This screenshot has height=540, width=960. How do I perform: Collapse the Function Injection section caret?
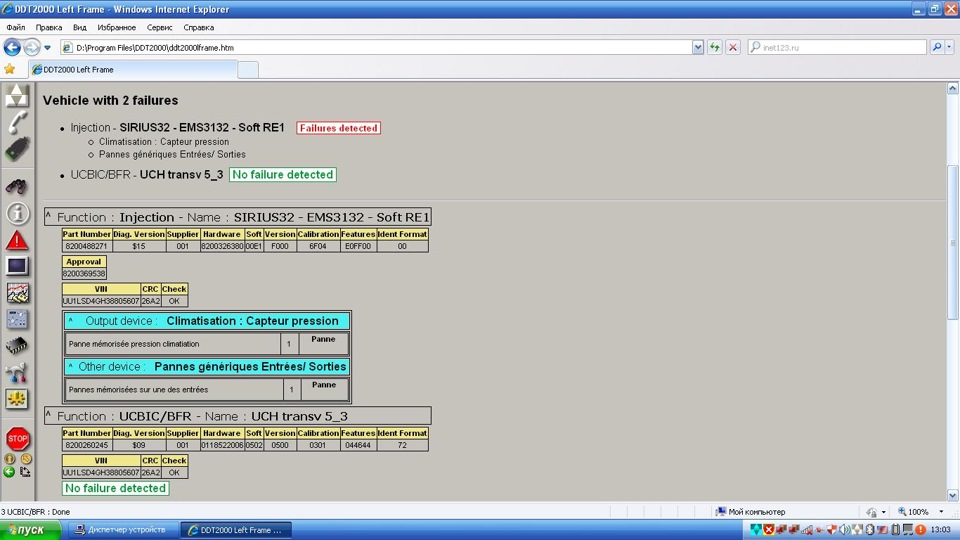coord(48,216)
